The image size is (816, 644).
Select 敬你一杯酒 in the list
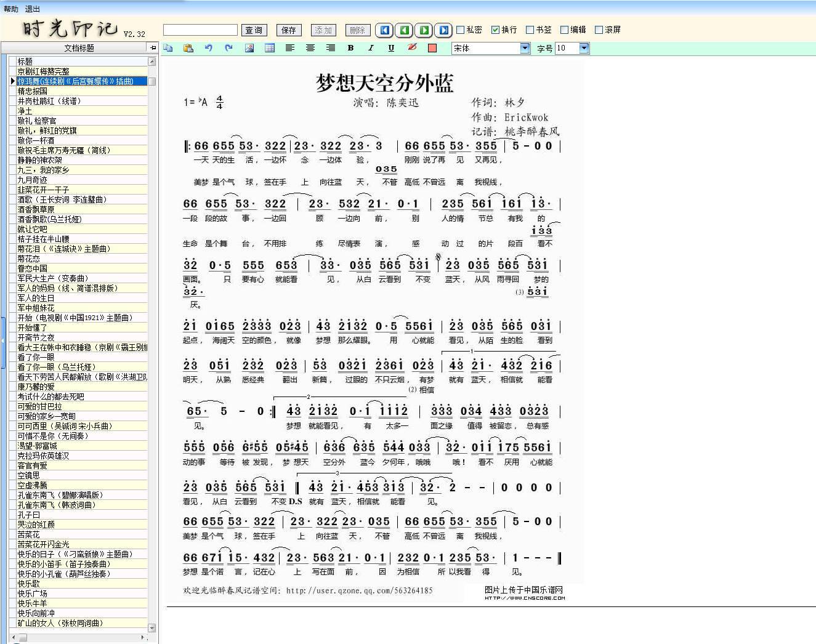(x=81, y=140)
